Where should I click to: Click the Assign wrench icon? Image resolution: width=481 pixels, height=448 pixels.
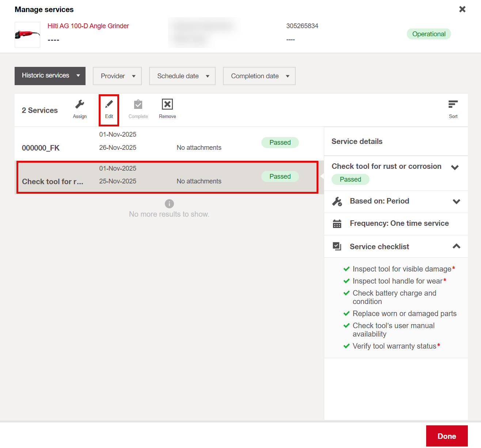click(x=80, y=105)
